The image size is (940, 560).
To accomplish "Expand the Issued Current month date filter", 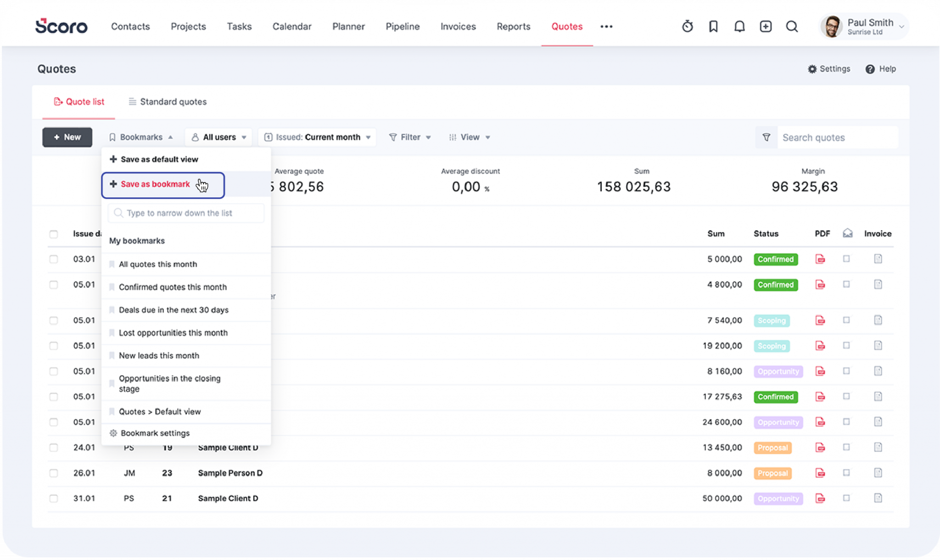I will 317,137.
